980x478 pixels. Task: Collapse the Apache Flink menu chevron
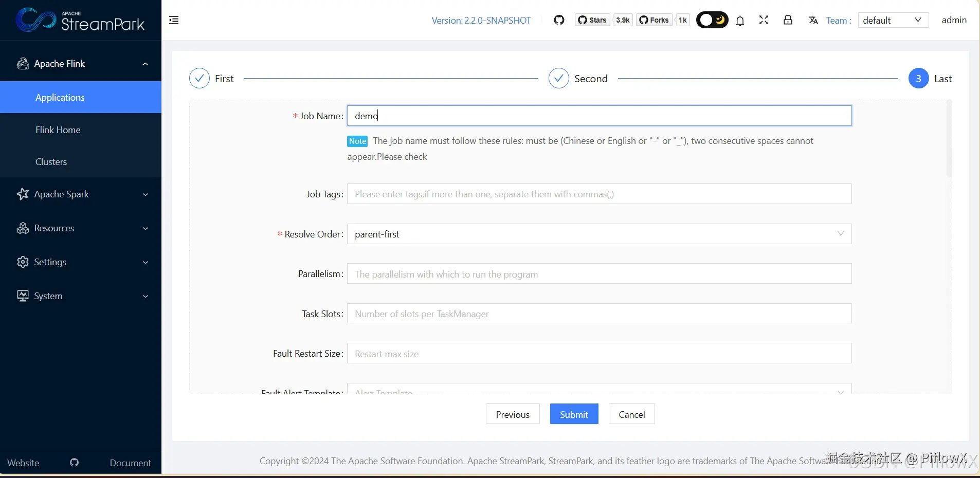pyautogui.click(x=145, y=64)
